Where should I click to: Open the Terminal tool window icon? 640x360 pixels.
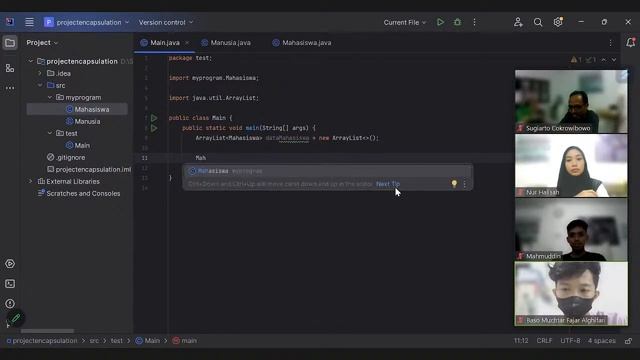click(x=10, y=284)
